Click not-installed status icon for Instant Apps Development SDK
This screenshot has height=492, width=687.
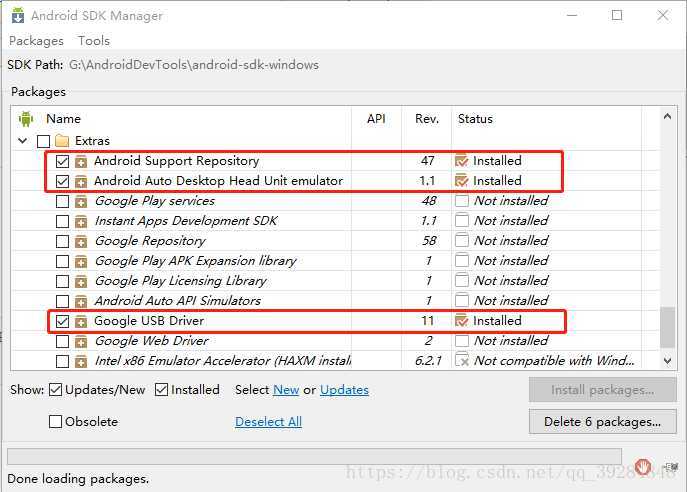click(462, 221)
